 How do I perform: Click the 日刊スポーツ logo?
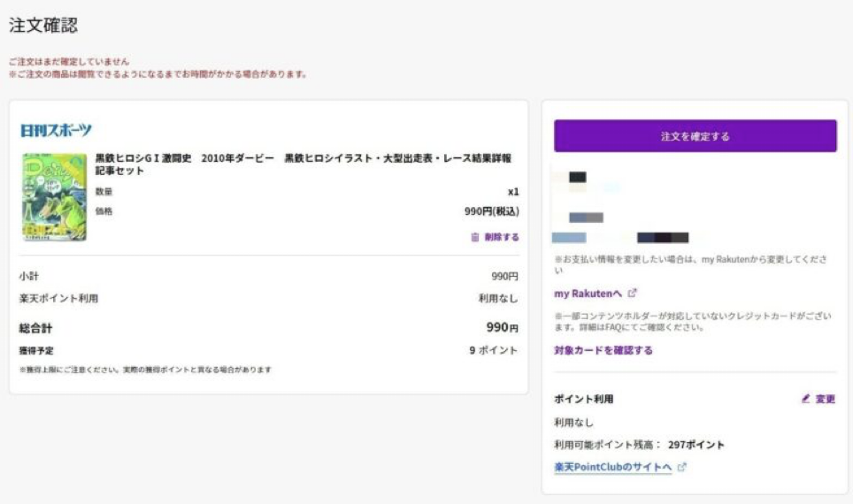pos(56,130)
